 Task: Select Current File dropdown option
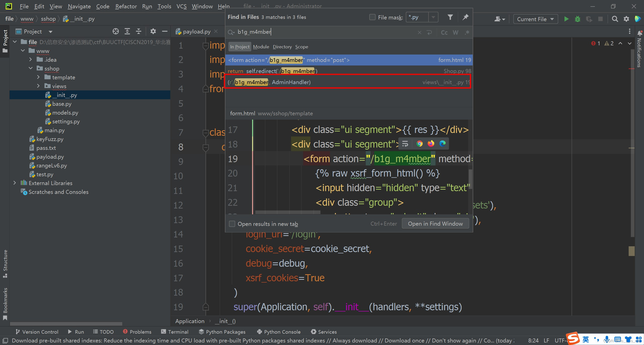pos(535,19)
